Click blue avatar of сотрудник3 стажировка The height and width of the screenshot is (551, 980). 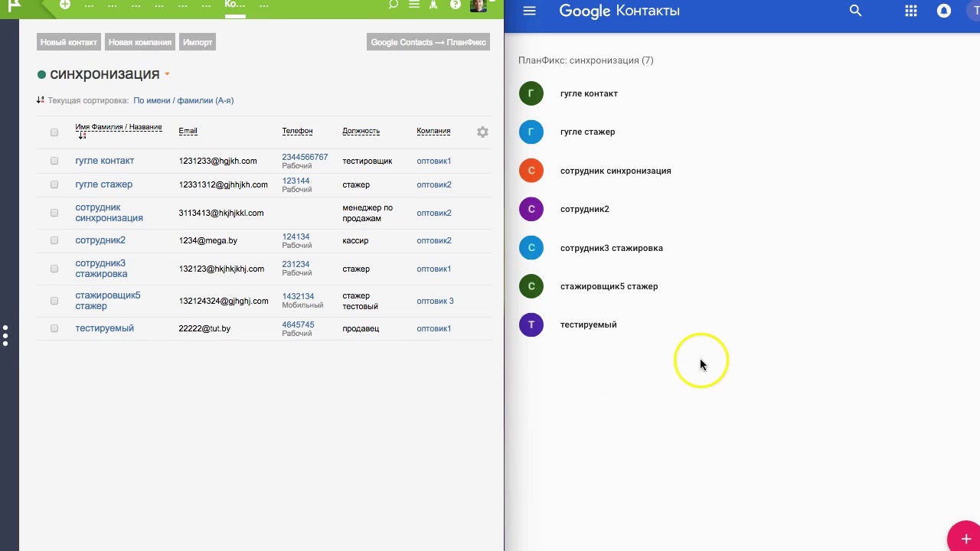pos(531,248)
